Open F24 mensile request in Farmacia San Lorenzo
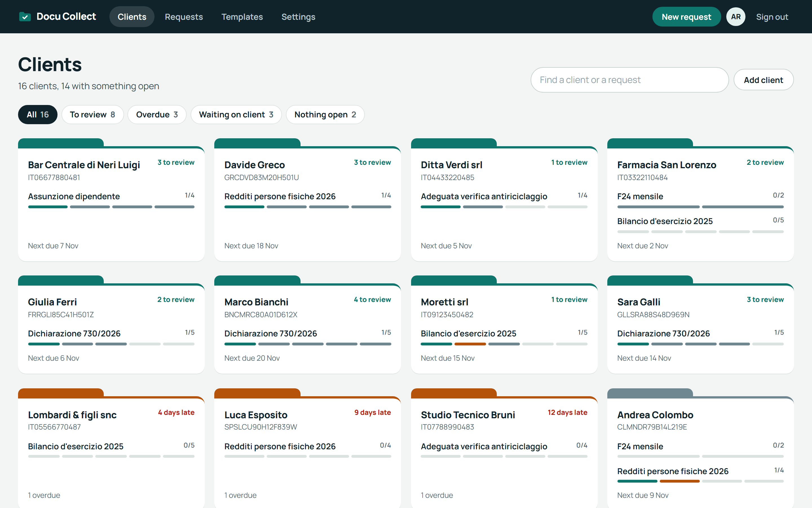Viewport: 812px width, 508px height. click(x=640, y=196)
